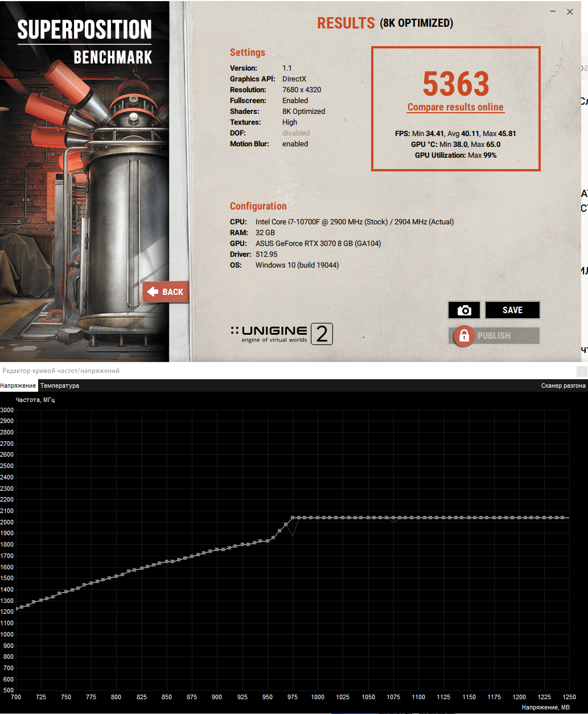This screenshot has width=588, height=714.
Task: Click the lock icon on the PUBLISH button
Action: tap(464, 336)
